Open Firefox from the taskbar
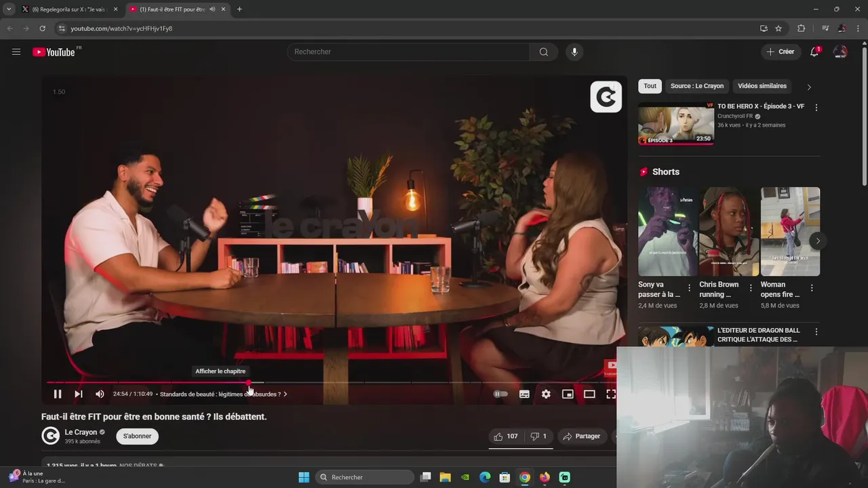Viewport: 868px width, 488px height. click(545, 477)
